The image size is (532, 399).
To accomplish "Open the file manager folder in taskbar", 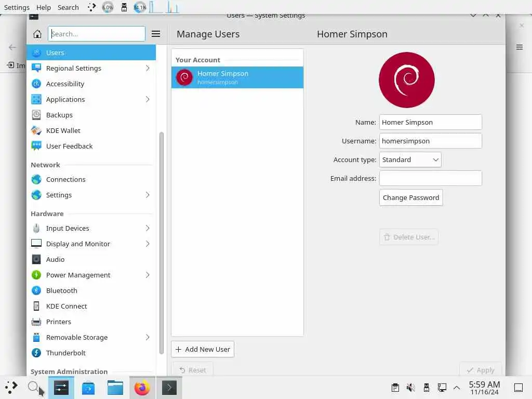I will click(x=115, y=388).
